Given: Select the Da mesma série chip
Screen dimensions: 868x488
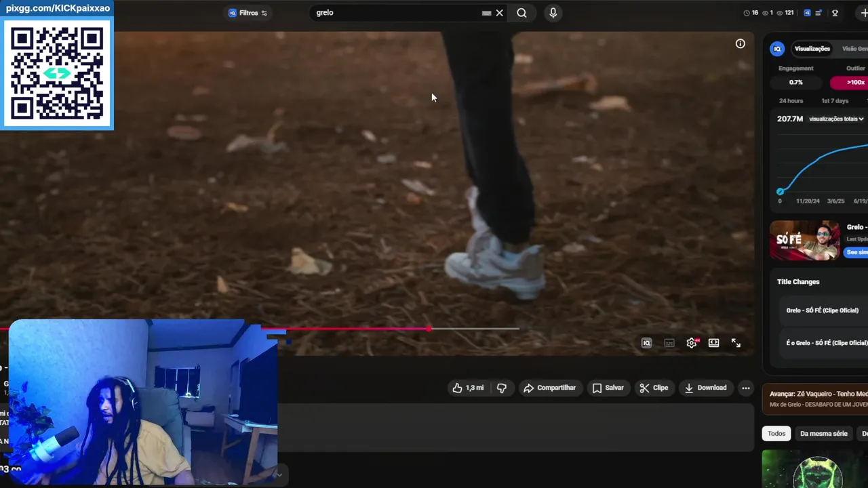Looking at the screenshot, I should (x=824, y=433).
